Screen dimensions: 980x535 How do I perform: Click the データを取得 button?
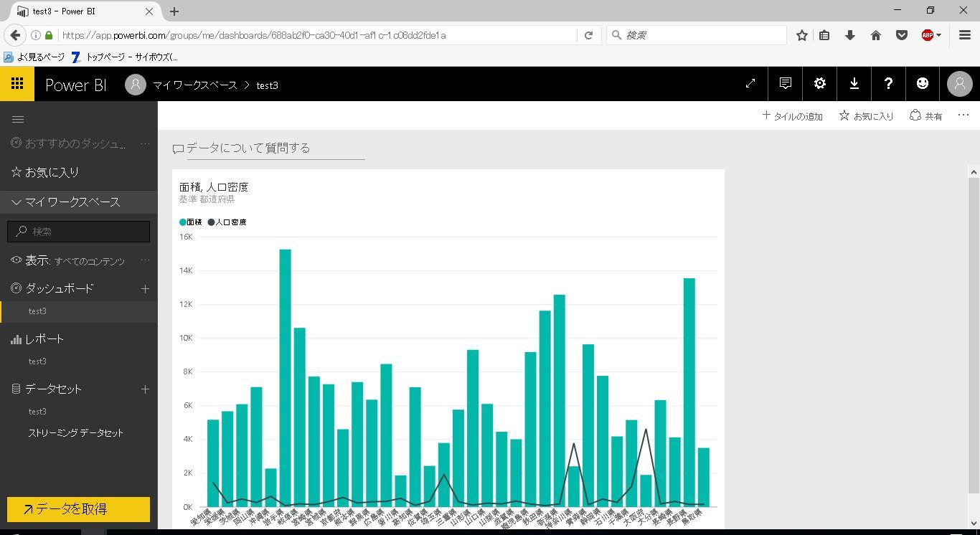point(79,509)
